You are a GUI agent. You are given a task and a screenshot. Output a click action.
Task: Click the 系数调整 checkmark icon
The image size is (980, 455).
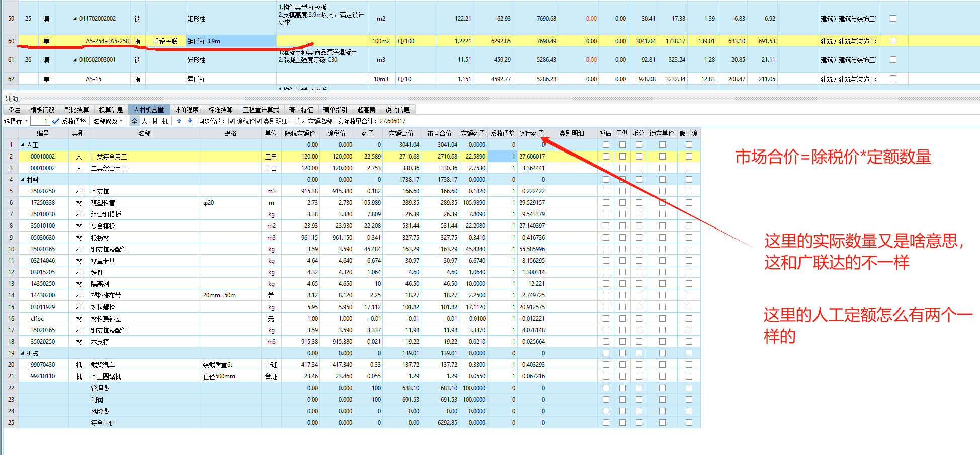(56, 121)
